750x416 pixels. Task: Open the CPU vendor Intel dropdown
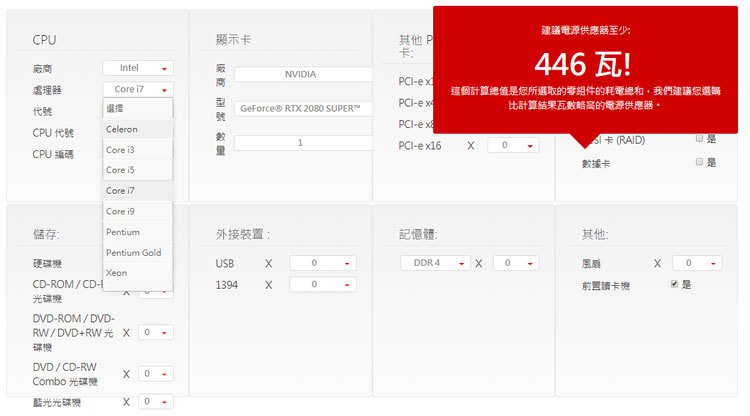coord(138,68)
